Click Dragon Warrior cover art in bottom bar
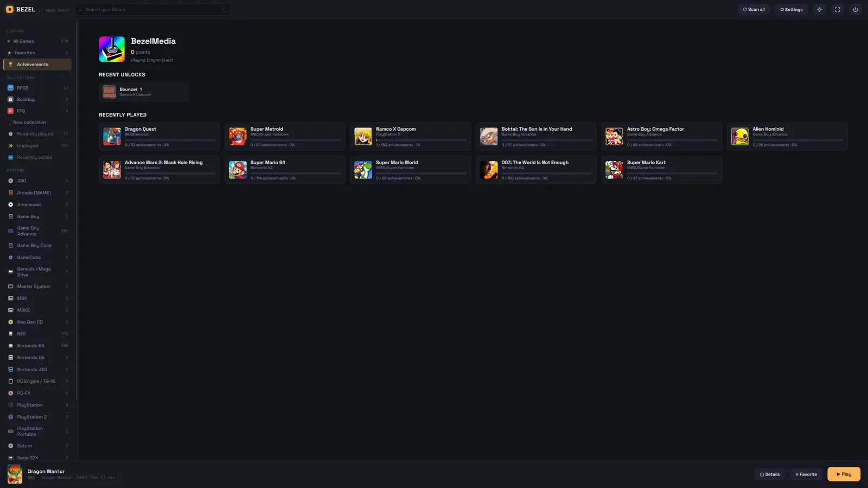Viewport: 868px width, 488px height. tap(15, 474)
